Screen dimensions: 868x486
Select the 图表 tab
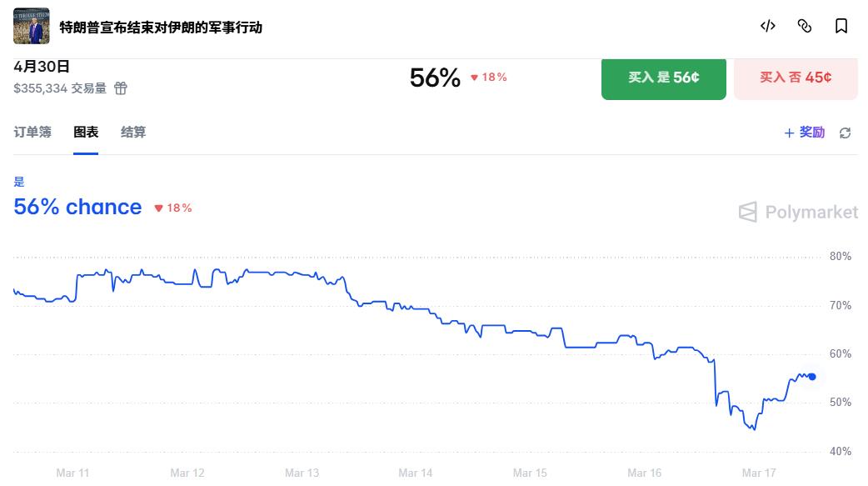[86, 132]
